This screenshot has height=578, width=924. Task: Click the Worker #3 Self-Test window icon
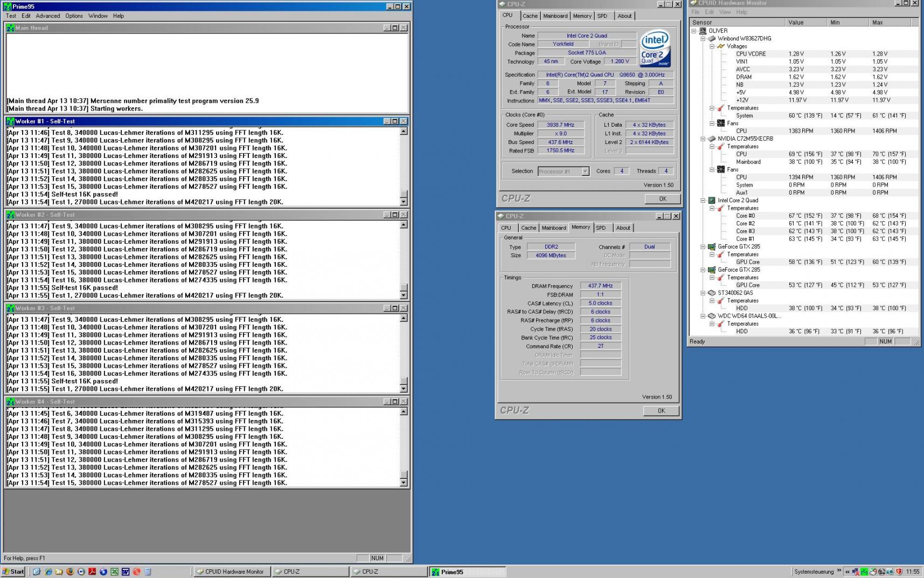(10, 308)
